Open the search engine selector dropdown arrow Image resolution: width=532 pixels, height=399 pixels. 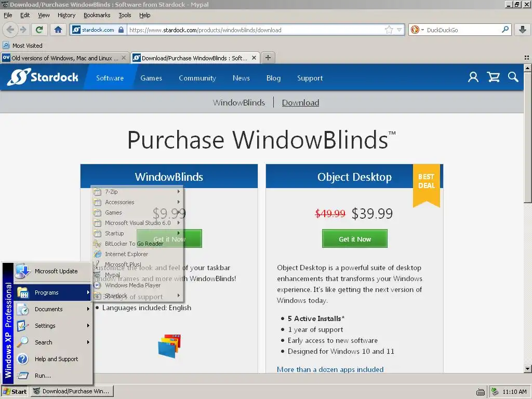pyautogui.click(x=422, y=30)
